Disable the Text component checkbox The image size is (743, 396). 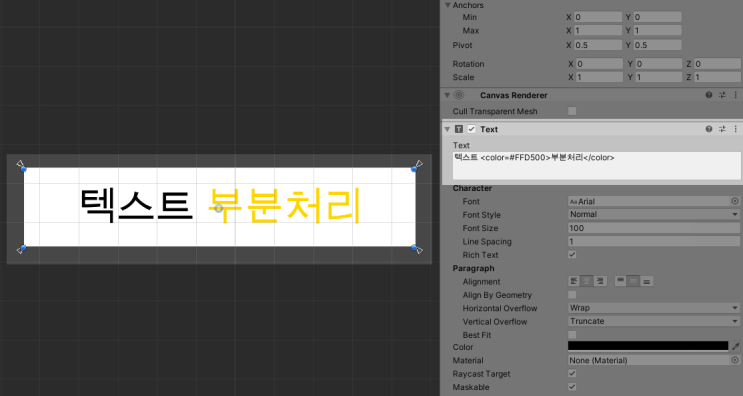click(471, 129)
